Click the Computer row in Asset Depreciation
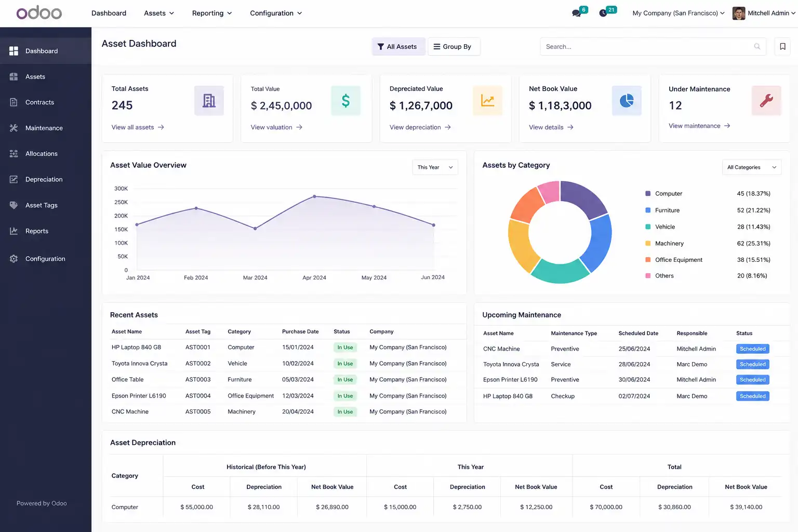Image resolution: width=798 pixels, height=532 pixels. 446,507
